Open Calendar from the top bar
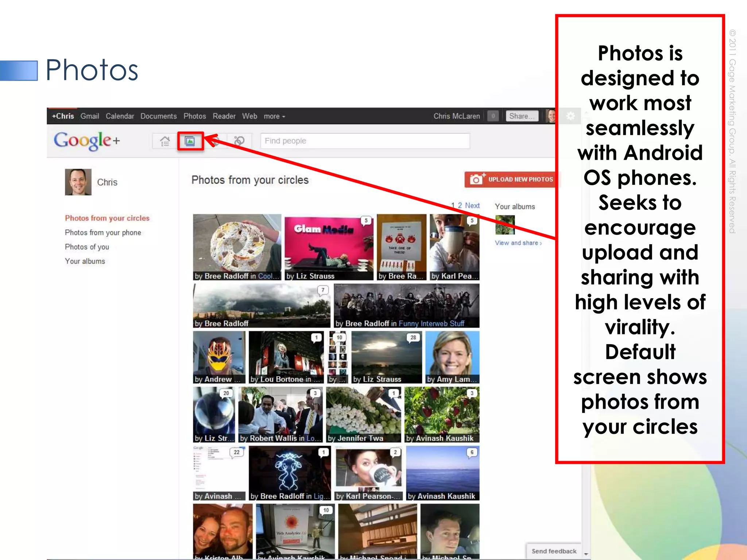 pyautogui.click(x=120, y=116)
